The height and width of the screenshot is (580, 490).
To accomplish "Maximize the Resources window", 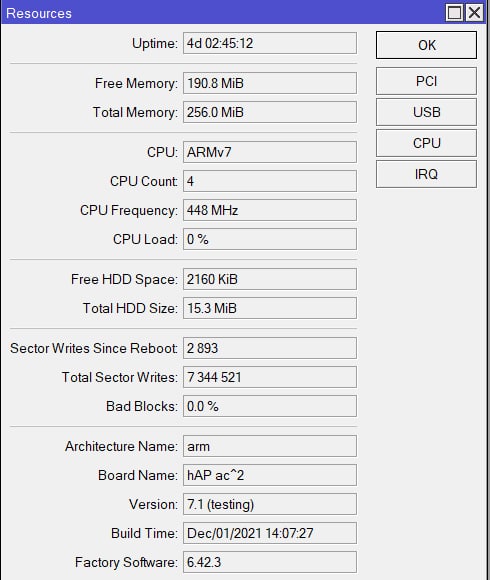I will pyautogui.click(x=454, y=13).
